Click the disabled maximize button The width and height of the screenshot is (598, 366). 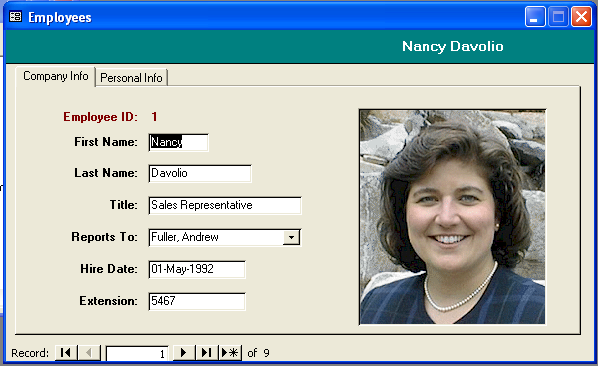tap(558, 17)
